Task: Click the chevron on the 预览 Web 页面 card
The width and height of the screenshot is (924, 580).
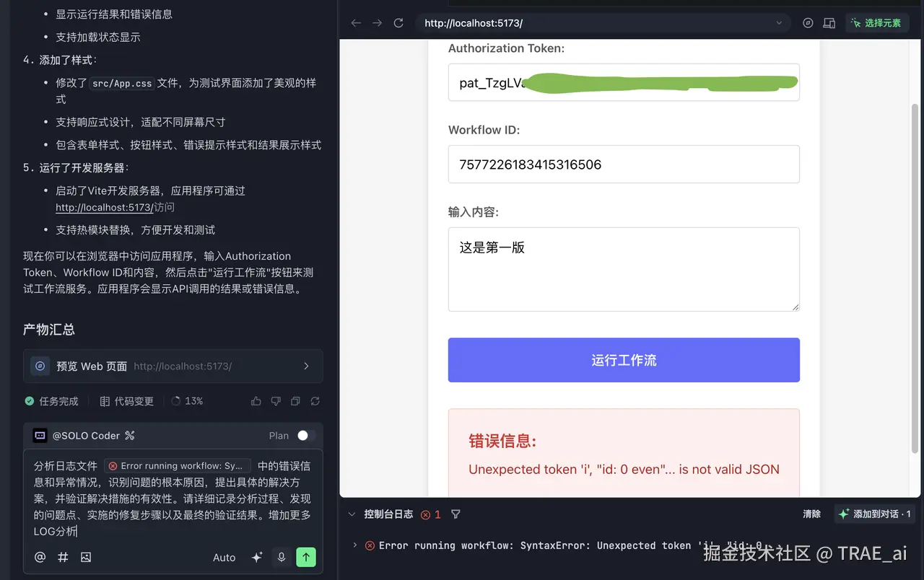Action: coord(306,366)
